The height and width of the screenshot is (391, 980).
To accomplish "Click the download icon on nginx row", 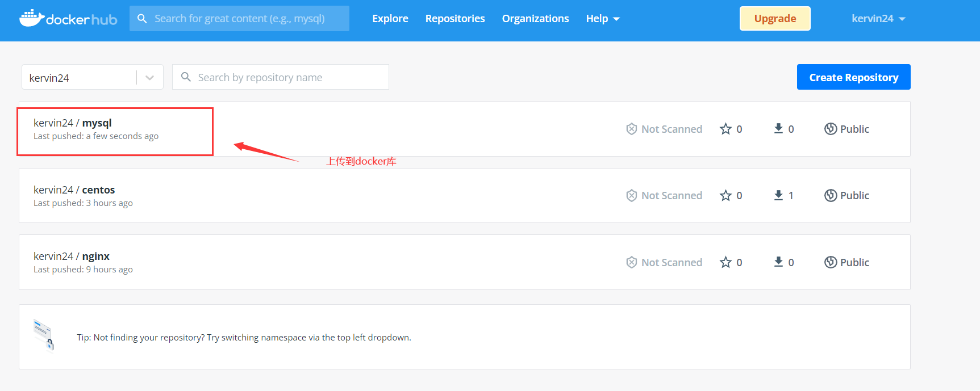I will point(778,262).
